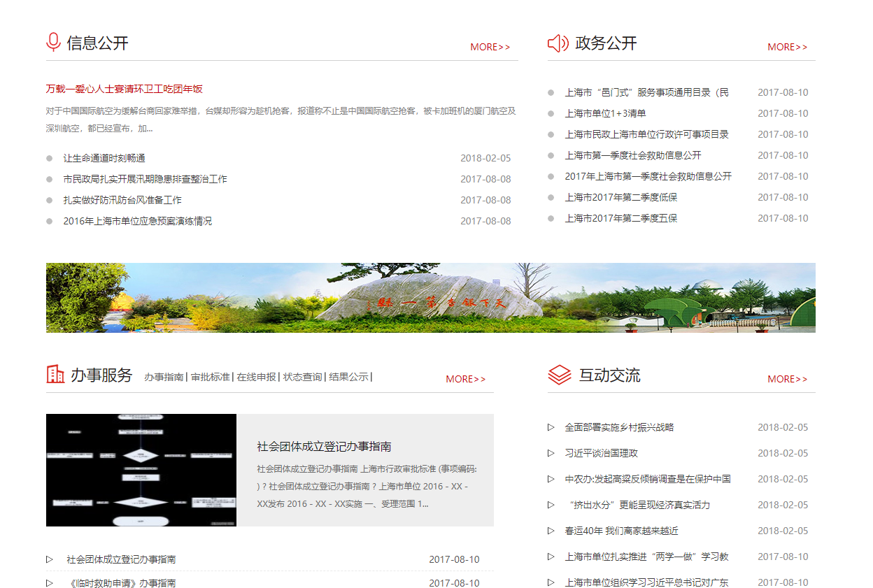
Task: Click triangle arrow beside 春运40年 我们离家越来越近
Action: click(x=551, y=531)
